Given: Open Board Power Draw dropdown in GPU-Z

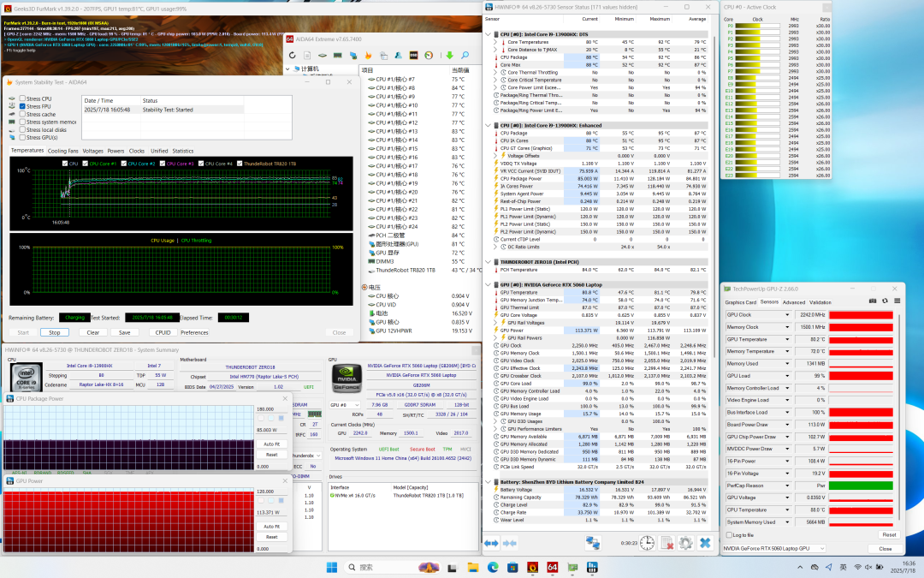Looking at the screenshot, I should [x=787, y=424].
